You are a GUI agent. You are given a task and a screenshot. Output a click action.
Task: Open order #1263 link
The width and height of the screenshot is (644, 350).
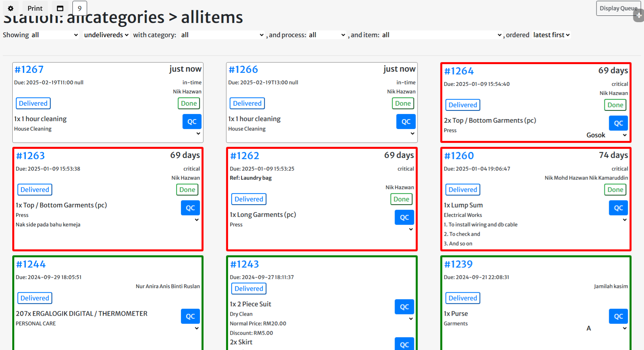point(30,156)
